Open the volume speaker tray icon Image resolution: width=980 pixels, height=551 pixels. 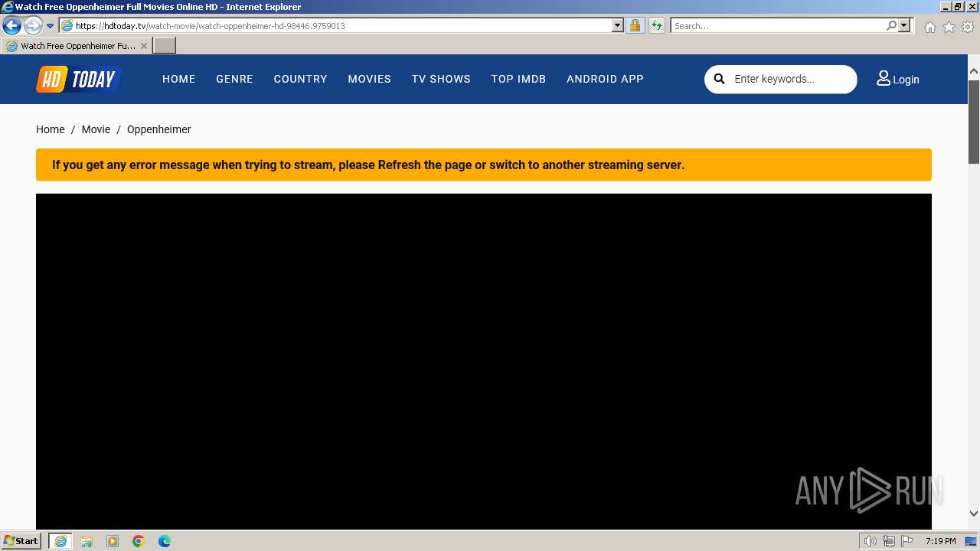coord(871,541)
